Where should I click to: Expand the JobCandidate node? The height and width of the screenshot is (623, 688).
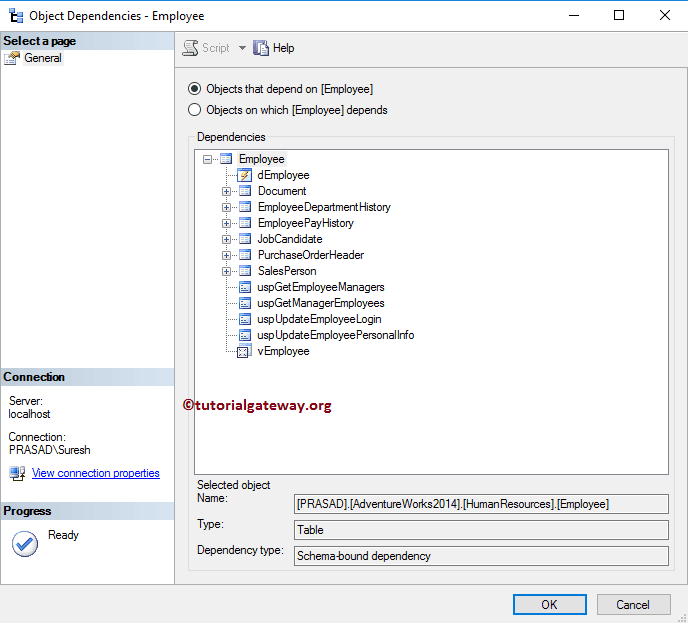pos(226,239)
